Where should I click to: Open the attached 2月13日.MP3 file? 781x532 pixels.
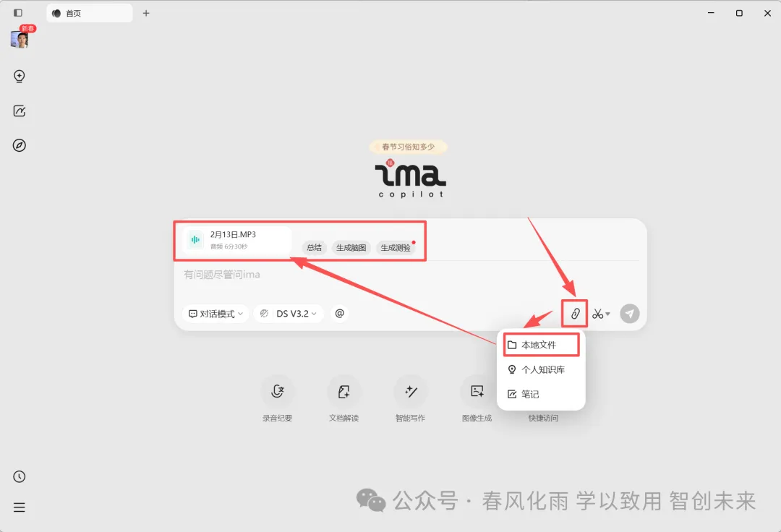tap(237, 240)
